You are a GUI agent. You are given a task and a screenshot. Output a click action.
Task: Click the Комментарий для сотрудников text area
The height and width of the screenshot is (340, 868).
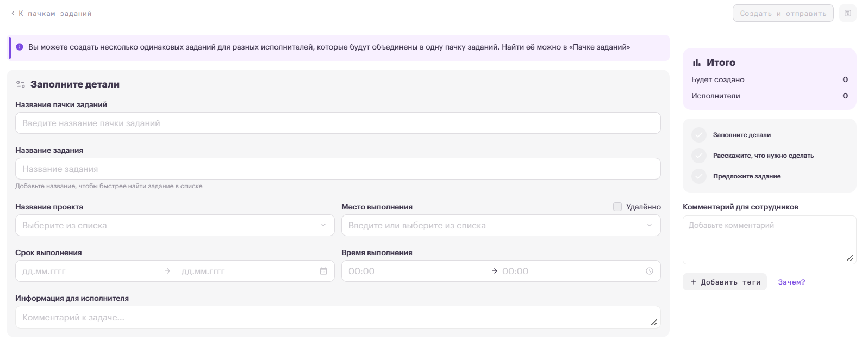(770, 240)
